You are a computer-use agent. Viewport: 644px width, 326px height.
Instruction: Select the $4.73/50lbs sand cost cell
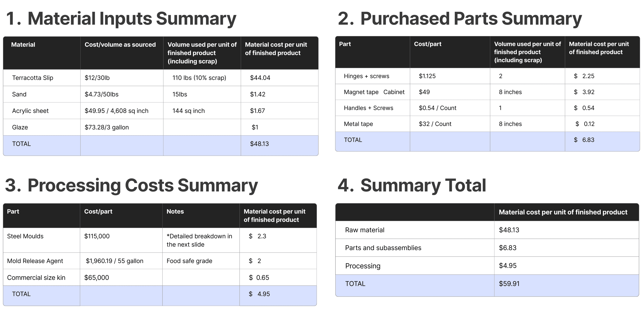pyautogui.click(x=102, y=94)
